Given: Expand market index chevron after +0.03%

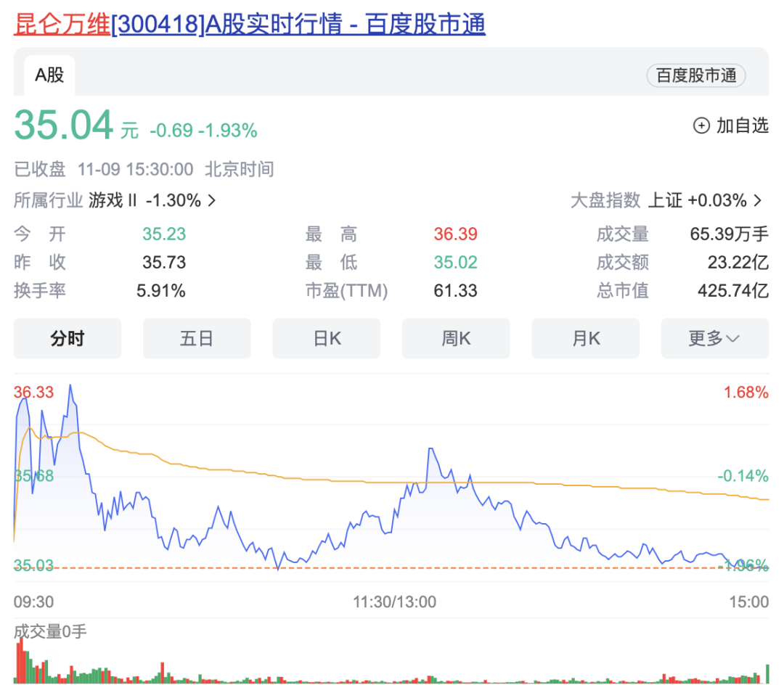Looking at the screenshot, I should coord(758,200).
